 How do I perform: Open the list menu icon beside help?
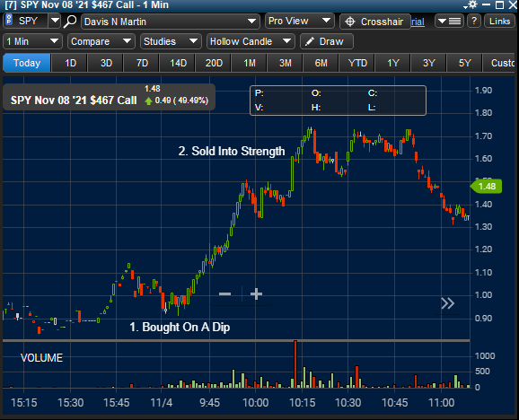[449, 22]
